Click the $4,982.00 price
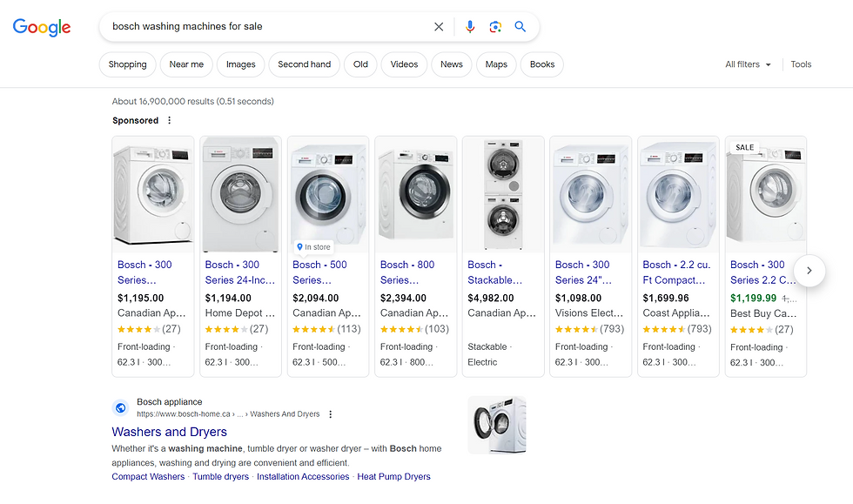The width and height of the screenshot is (853, 504). click(491, 298)
